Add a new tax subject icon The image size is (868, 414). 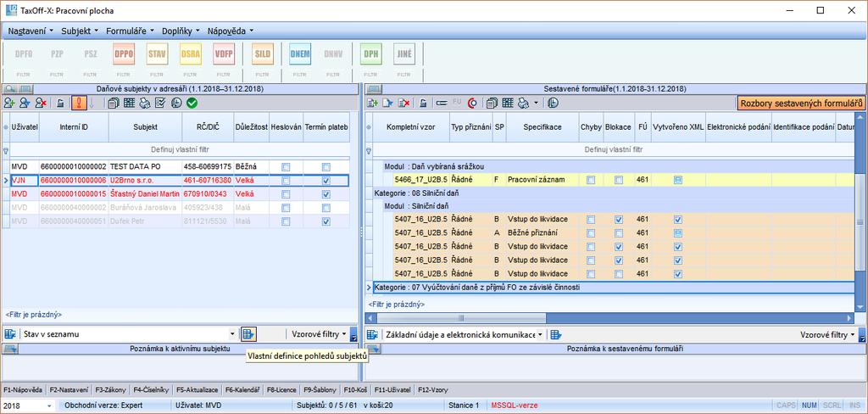(8, 103)
